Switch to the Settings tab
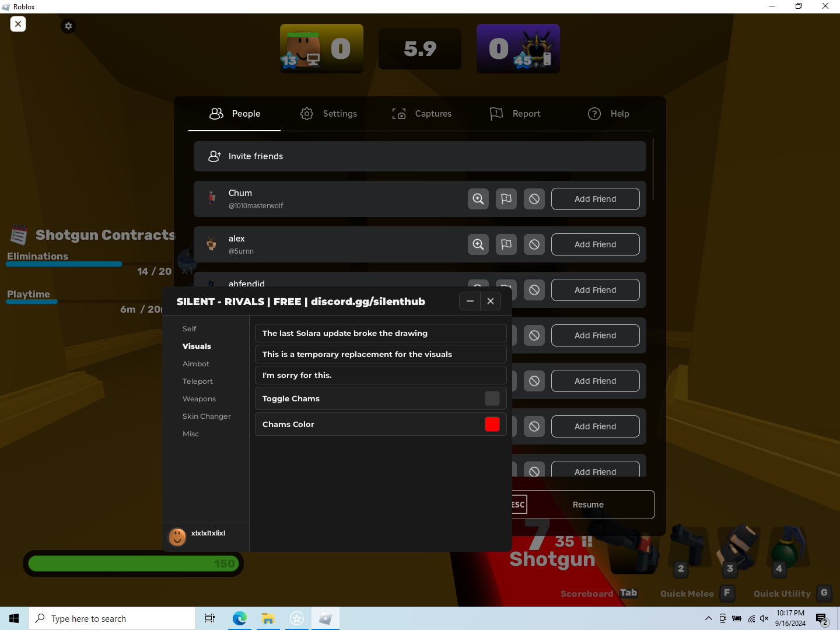 pyautogui.click(x=328, y=114)
